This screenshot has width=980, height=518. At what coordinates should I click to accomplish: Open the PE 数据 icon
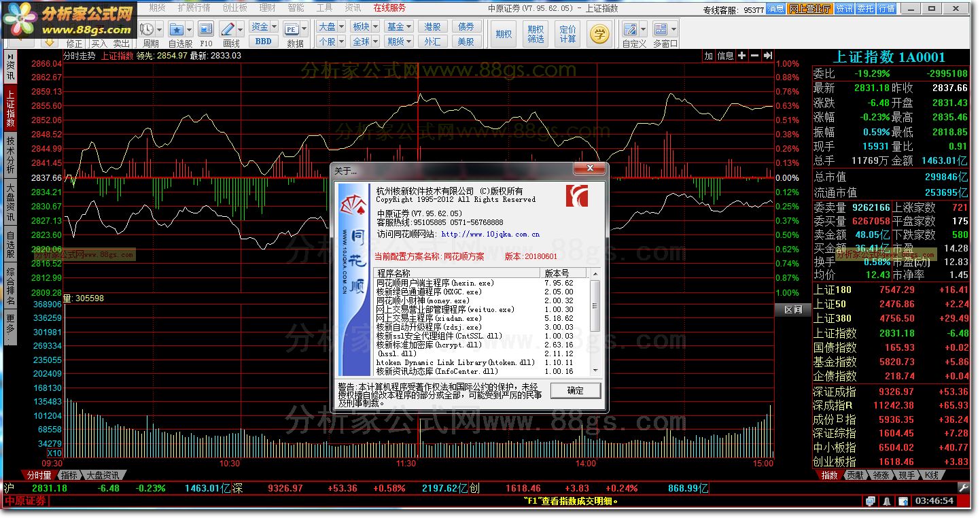[x=292, y=29]
